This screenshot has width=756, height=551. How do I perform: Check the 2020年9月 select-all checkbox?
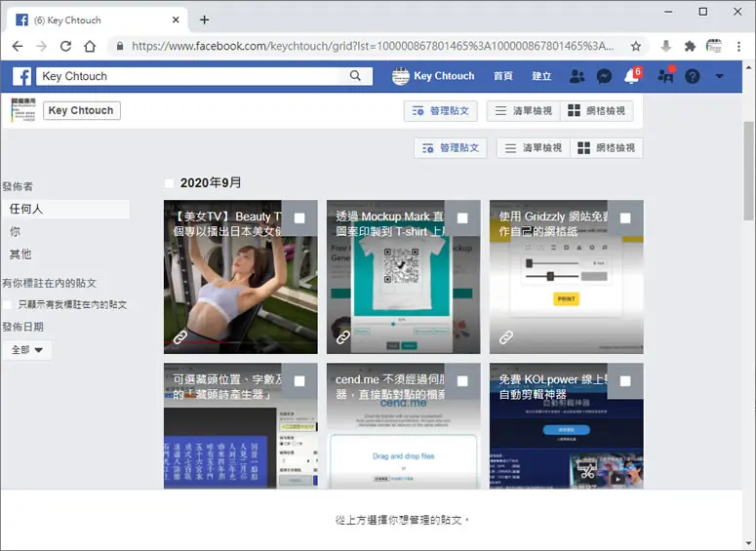tap(169, 183)
